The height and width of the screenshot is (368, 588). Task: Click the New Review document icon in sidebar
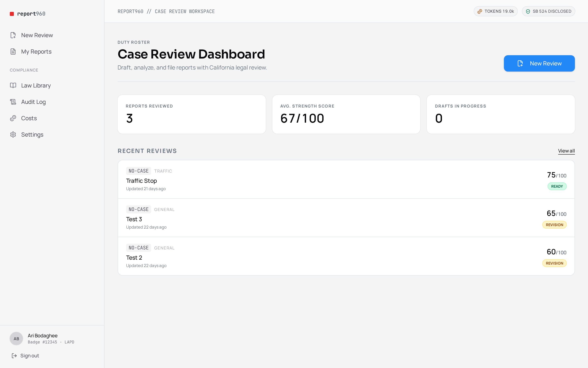(x=13, y=35)
